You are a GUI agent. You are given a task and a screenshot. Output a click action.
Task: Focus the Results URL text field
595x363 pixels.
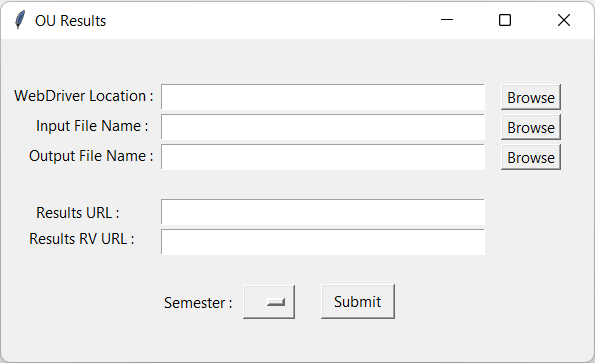[323, 212]
